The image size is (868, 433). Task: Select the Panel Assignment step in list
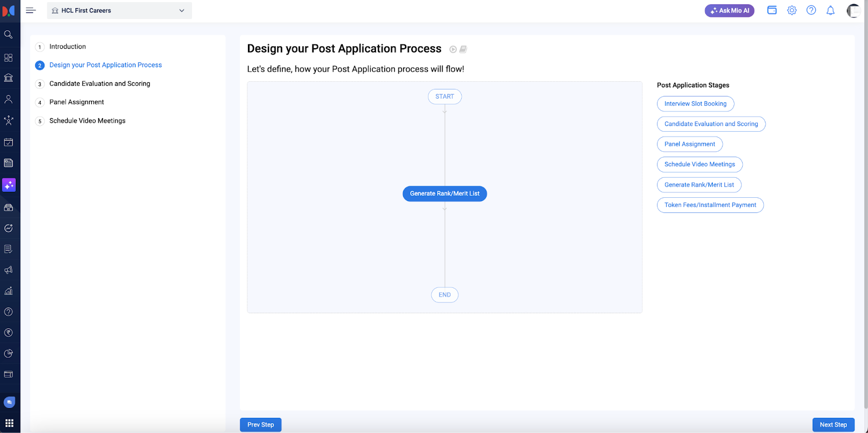tap(76, 102)
